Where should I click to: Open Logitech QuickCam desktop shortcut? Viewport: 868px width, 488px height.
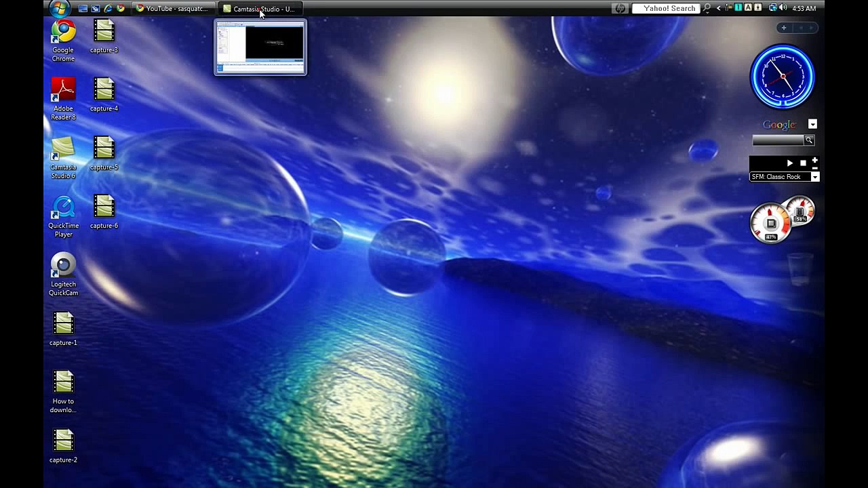click(63, 274)
